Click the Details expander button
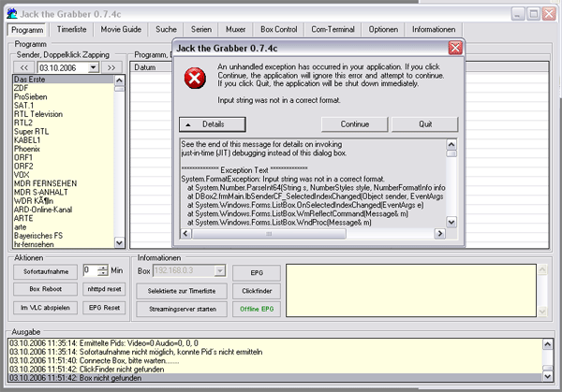Viewport: 562px width, 392px height. coord(213,123)
